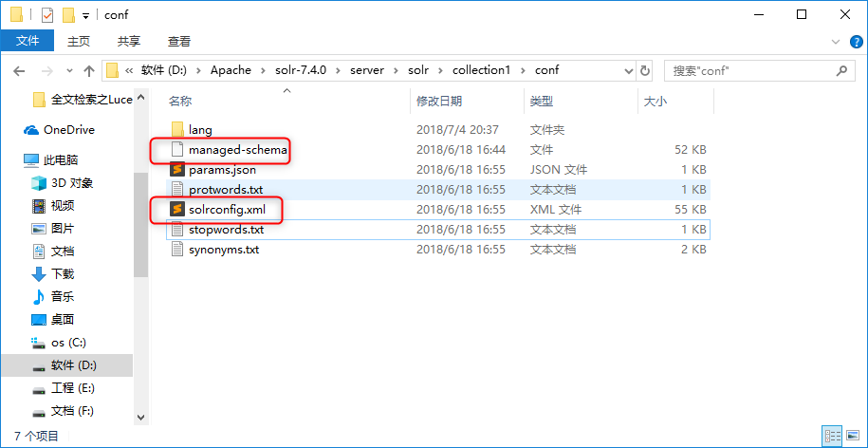This screenshot has height=448, width=868.
Task: Click the 软件 (D:) breadcrumb
Action: click(164, 70)
